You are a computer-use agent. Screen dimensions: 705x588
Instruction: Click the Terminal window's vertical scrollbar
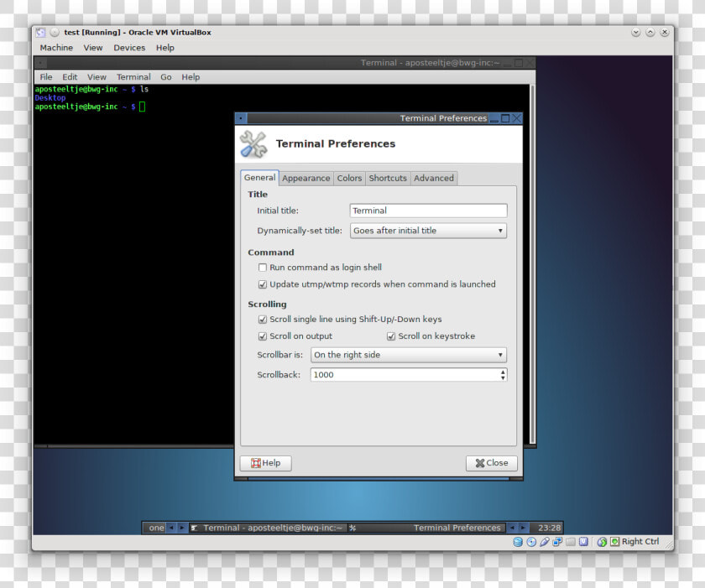point(532,264)
